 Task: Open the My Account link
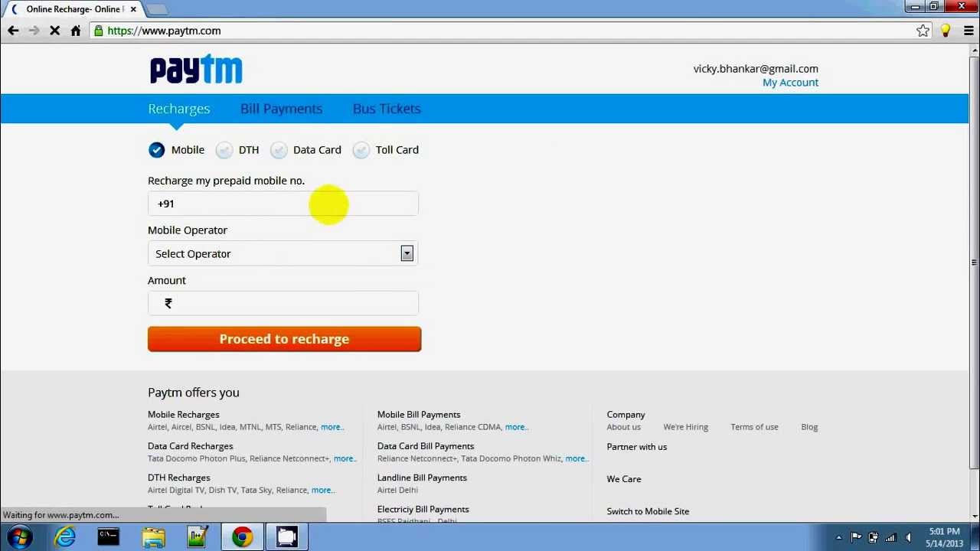[x=790, y=83]
